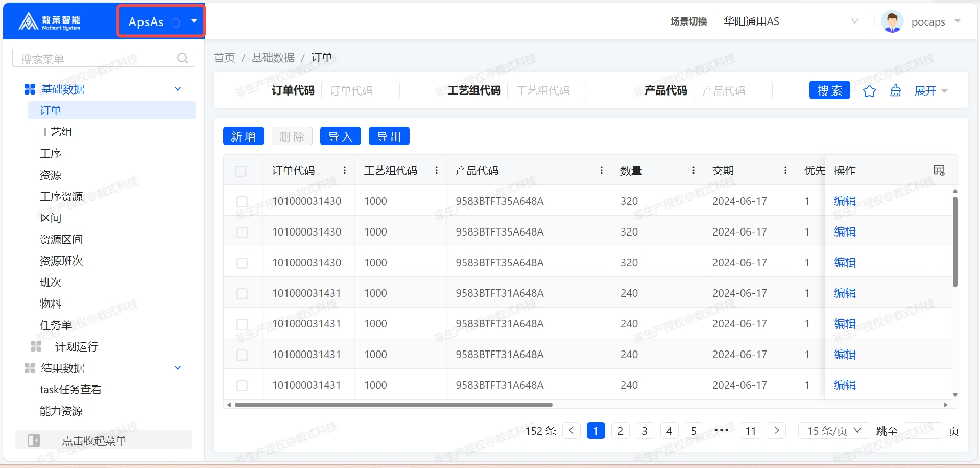980x468 pixels.
Task: Open the 华阳通用AS scene dropdown
Action: (x=791, y=21)
